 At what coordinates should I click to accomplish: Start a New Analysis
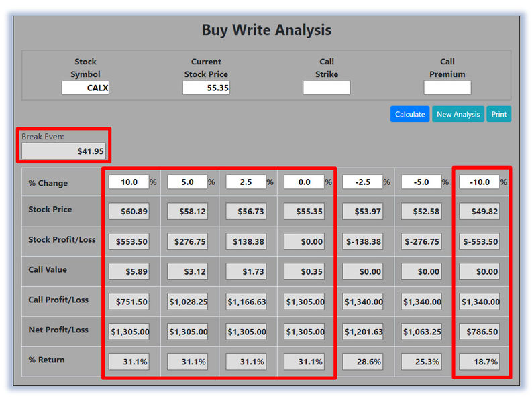458,114
